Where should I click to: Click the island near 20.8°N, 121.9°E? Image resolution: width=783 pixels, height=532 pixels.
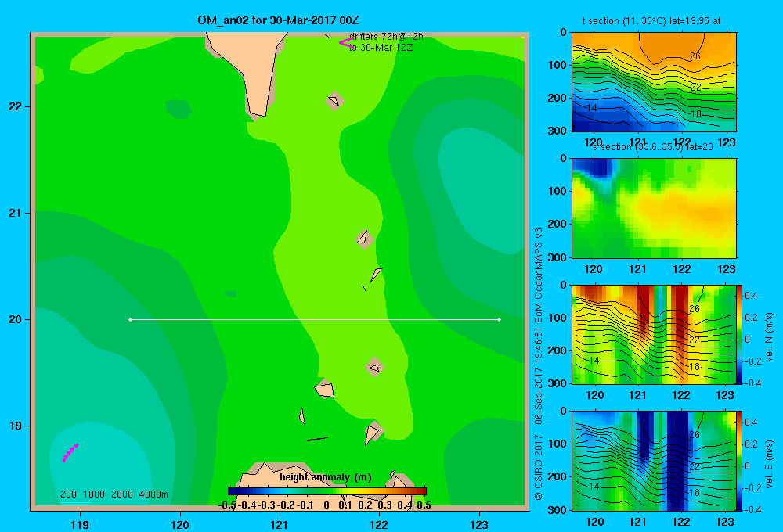coord(364,238)
